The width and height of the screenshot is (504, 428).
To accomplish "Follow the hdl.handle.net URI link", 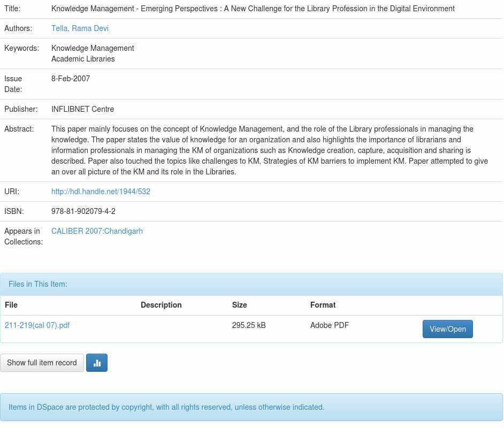I will tap(101, 192).
